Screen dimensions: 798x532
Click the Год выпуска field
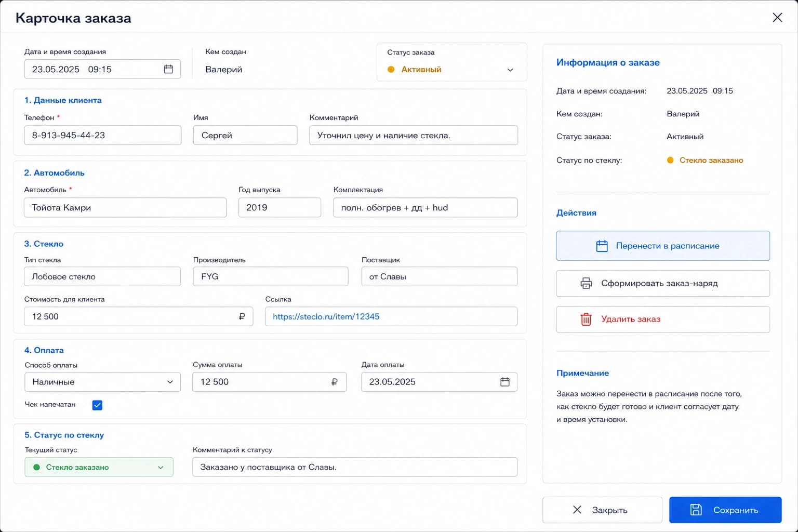pos(280,207)
